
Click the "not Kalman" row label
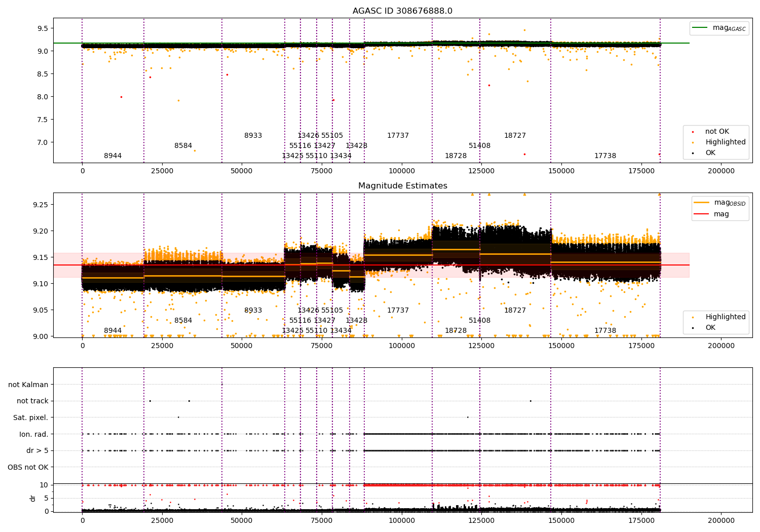coord(28,385)
